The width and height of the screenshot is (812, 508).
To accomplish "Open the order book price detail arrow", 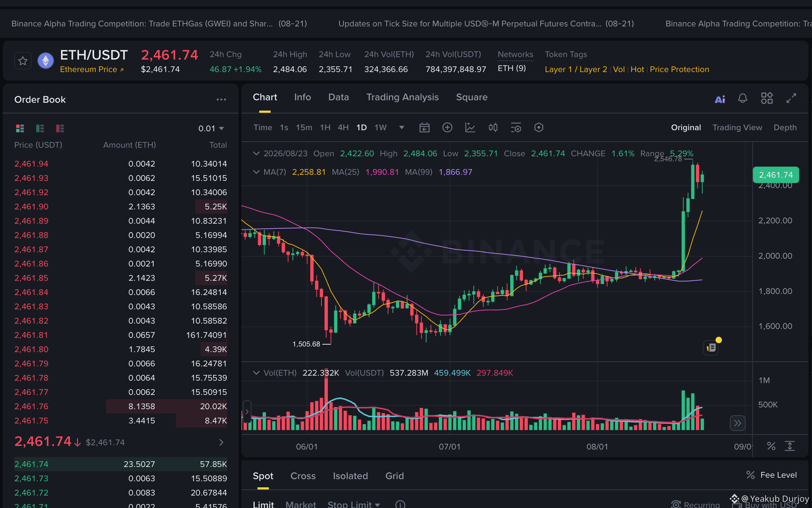I will [221, 442].
